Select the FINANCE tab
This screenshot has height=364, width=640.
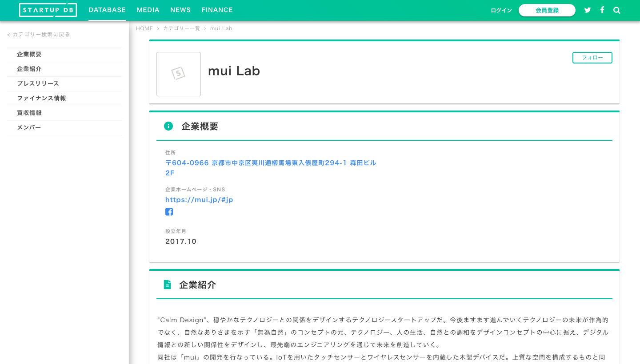click(217, 10)
